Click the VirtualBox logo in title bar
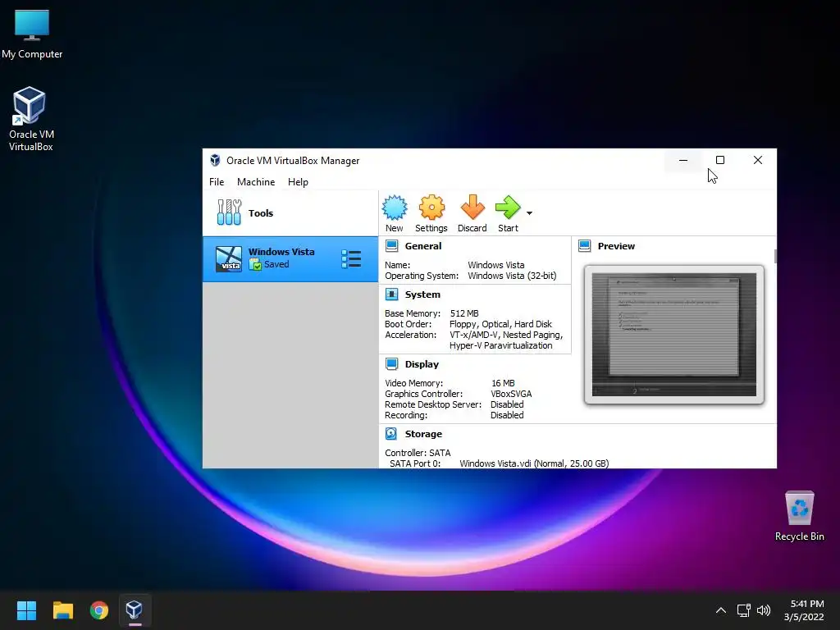 tap(216, 160)
